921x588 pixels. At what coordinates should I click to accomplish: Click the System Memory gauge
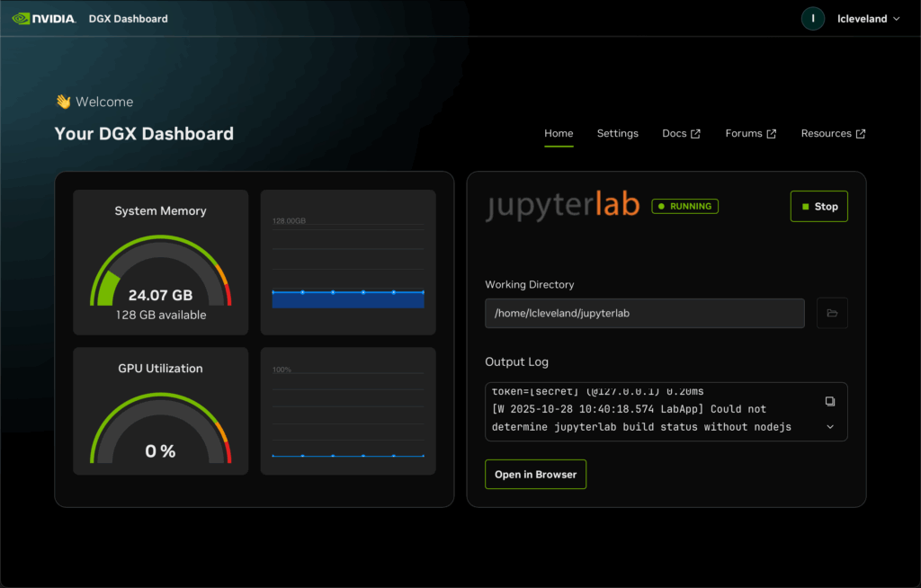(x=160, y=274)
